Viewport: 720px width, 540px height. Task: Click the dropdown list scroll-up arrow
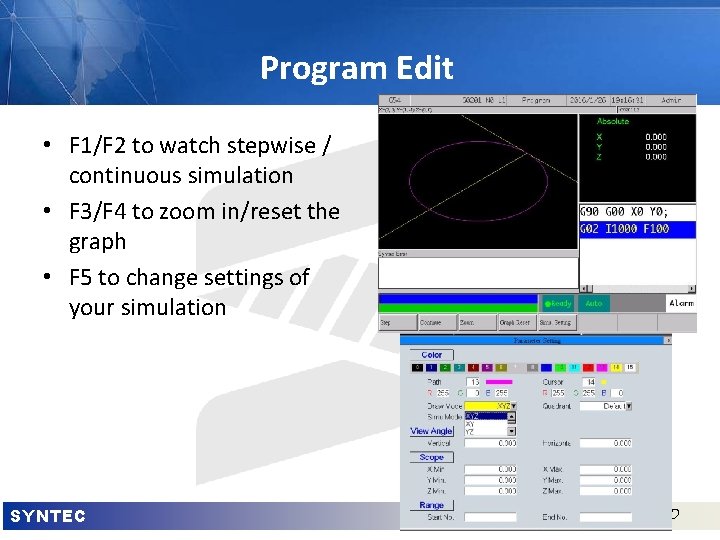coord(512,416)
